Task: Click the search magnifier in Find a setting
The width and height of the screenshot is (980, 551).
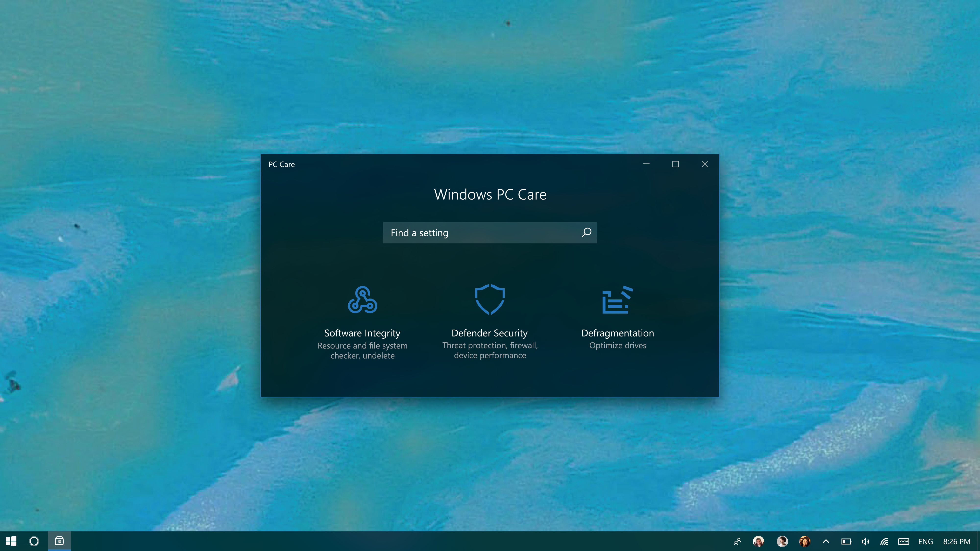Action: pyautogui.click(x=586, y=232)
